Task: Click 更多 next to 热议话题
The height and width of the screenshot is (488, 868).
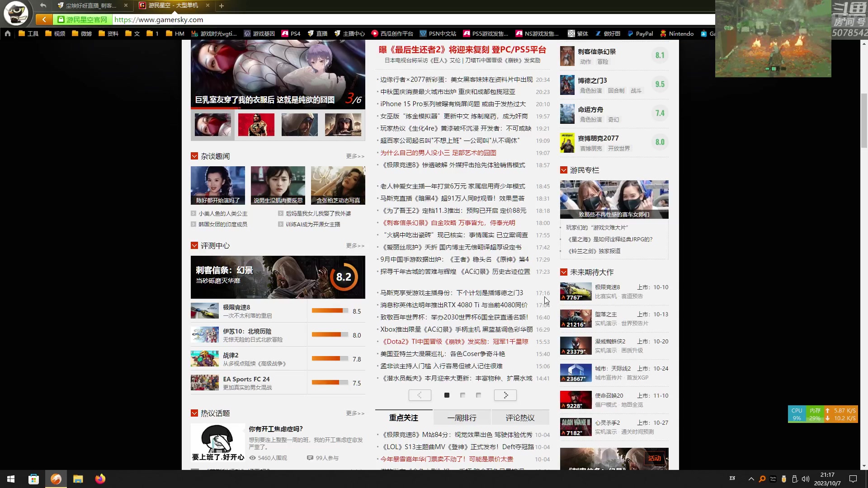Action: [x=355, y=413]
